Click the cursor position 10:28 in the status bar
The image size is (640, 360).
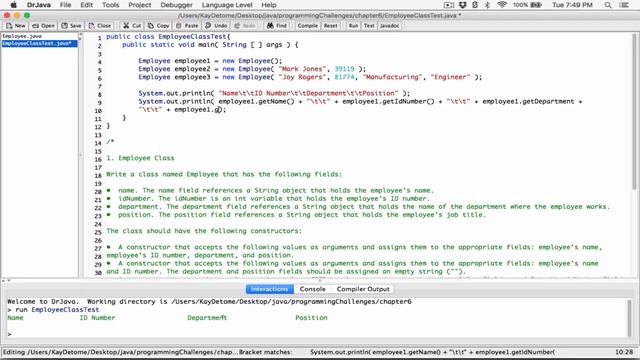624,352
